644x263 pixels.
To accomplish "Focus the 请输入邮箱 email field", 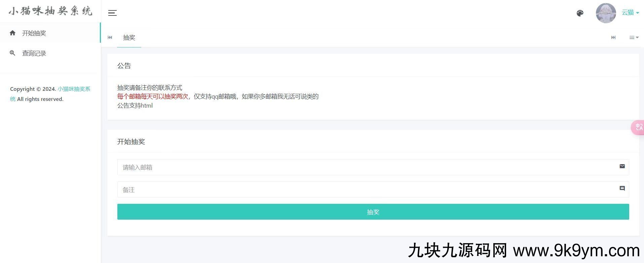I will pyautogui.click(x=367, y=167).
